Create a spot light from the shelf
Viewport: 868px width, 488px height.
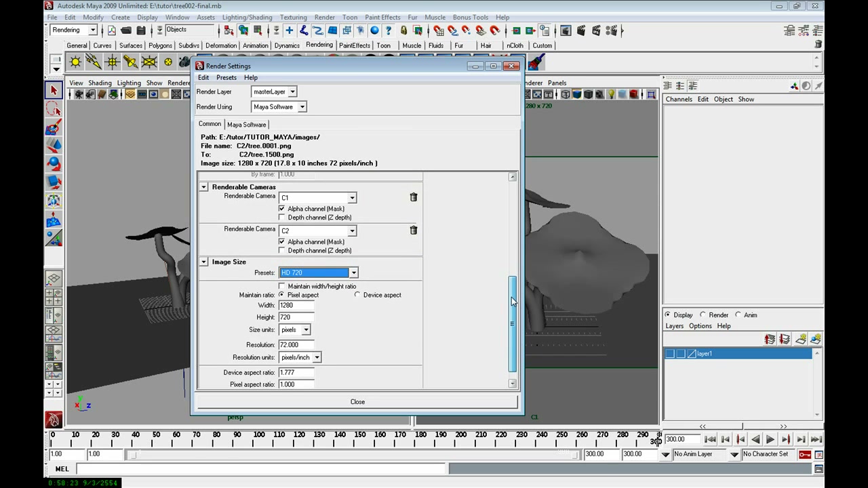pos(130,62)
